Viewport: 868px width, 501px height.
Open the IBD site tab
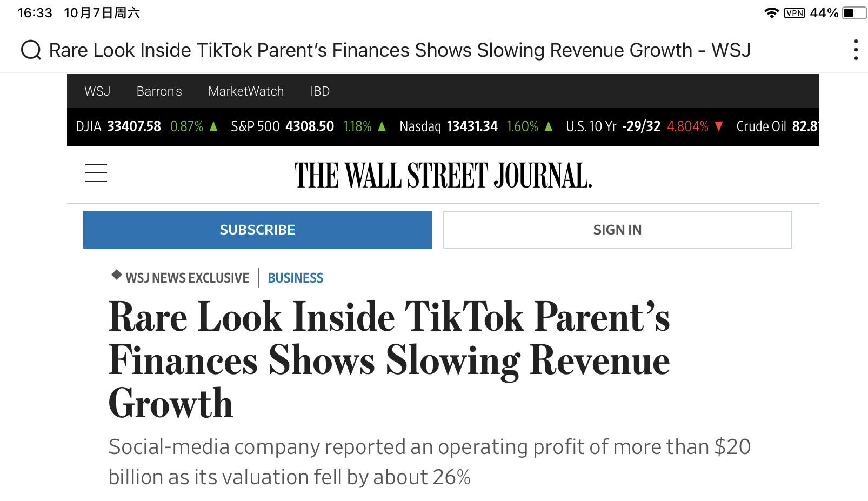tap(320, 91)
